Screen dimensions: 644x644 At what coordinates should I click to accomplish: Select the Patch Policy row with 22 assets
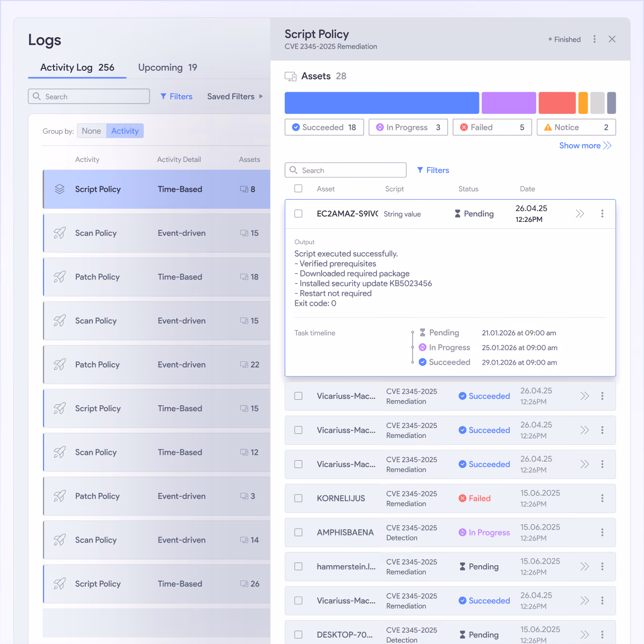click(x=157, y=365)
